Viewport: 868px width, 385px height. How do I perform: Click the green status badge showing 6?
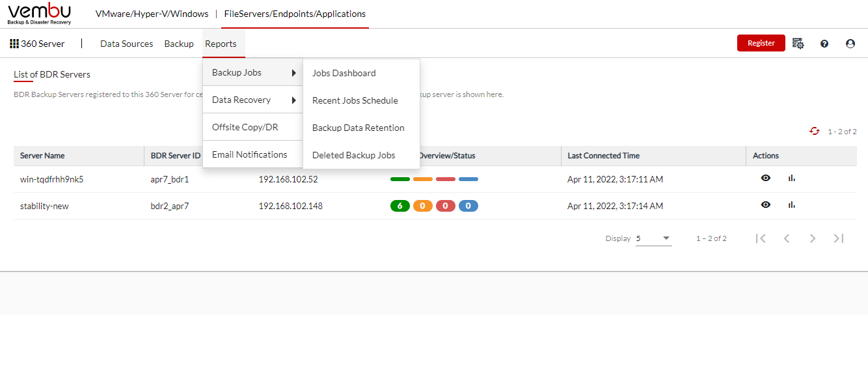click(x=400, y=206)
